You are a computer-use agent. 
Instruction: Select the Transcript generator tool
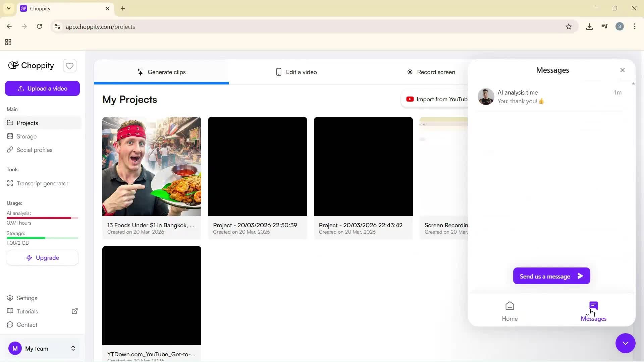point(42,183)
